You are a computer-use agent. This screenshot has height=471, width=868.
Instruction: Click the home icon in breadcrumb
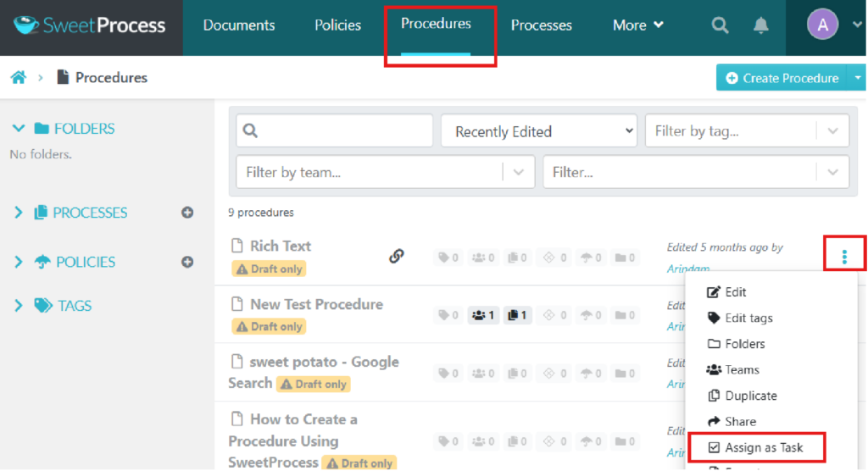click(18, 78)
